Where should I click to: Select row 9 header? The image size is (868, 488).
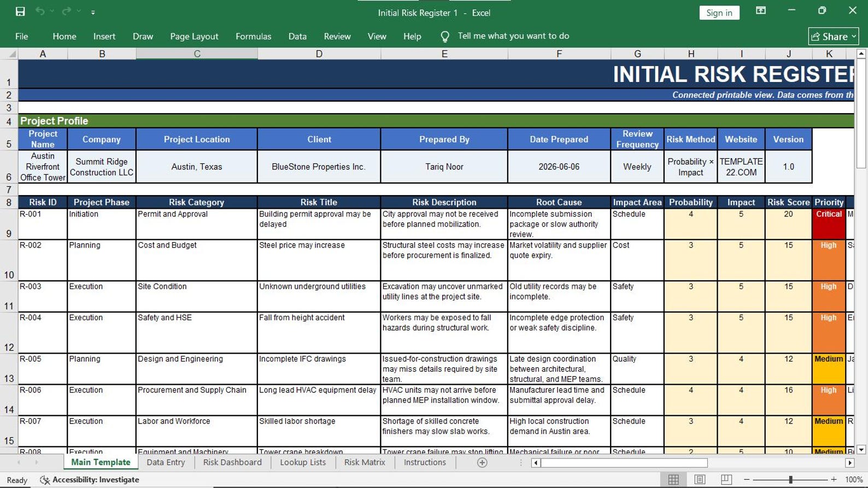[9, 224]
